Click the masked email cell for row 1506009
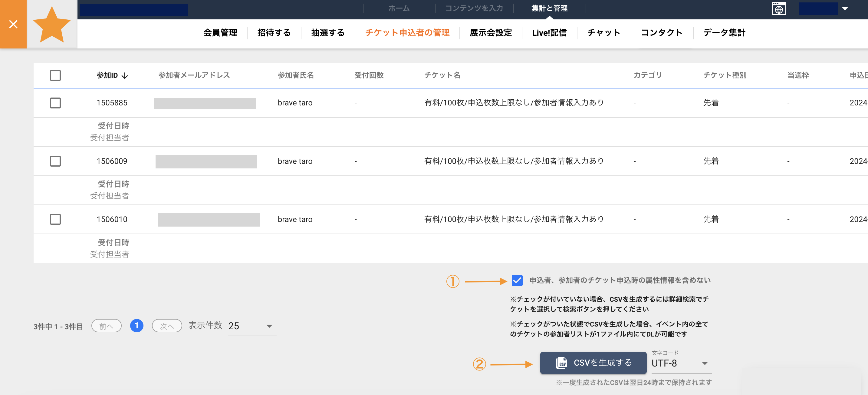 (206, 161)
